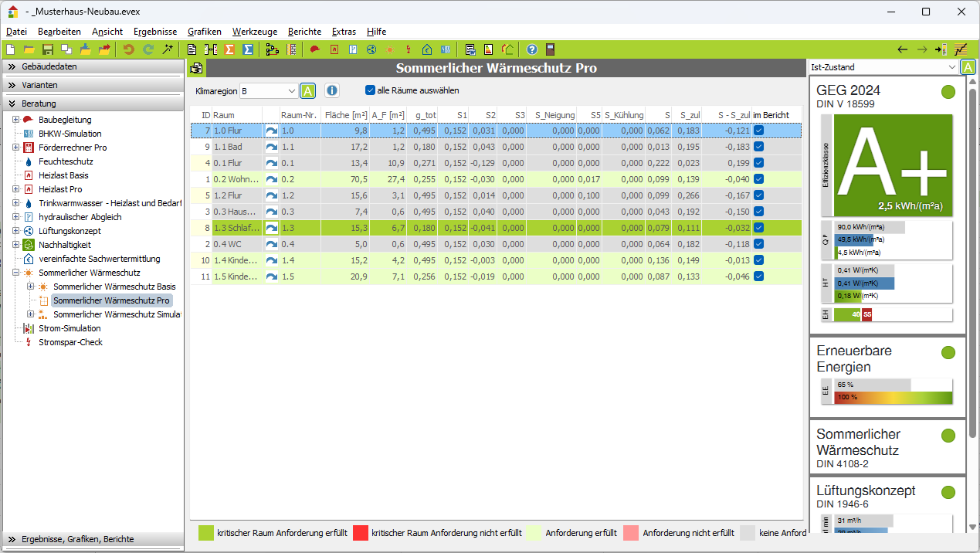Open the Berichte menu
980x553 pixels.
pos(304,32)
